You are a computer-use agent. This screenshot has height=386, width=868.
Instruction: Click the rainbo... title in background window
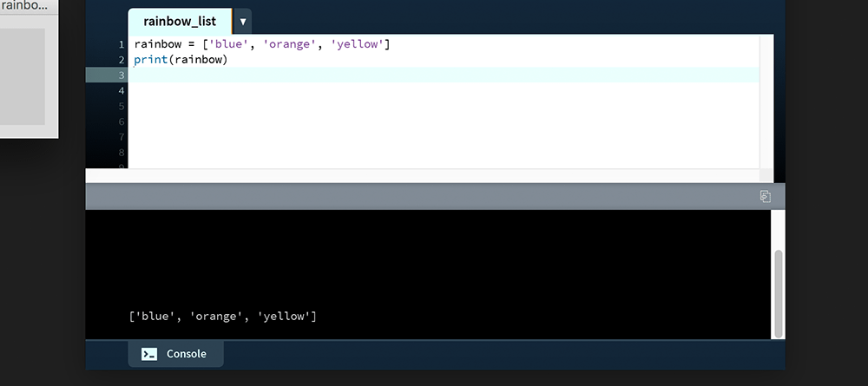(23, 5)
